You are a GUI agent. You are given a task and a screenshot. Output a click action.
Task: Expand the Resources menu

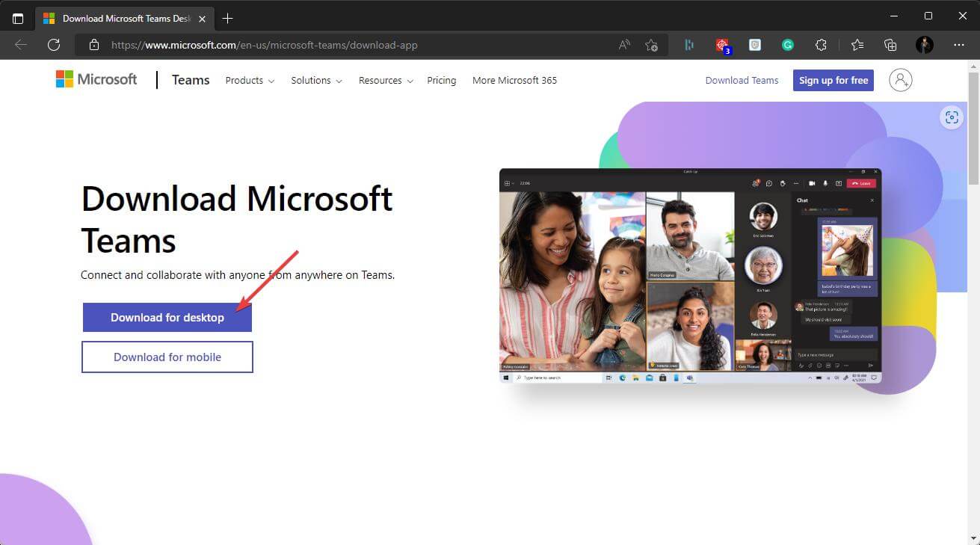tap(386, 80)
